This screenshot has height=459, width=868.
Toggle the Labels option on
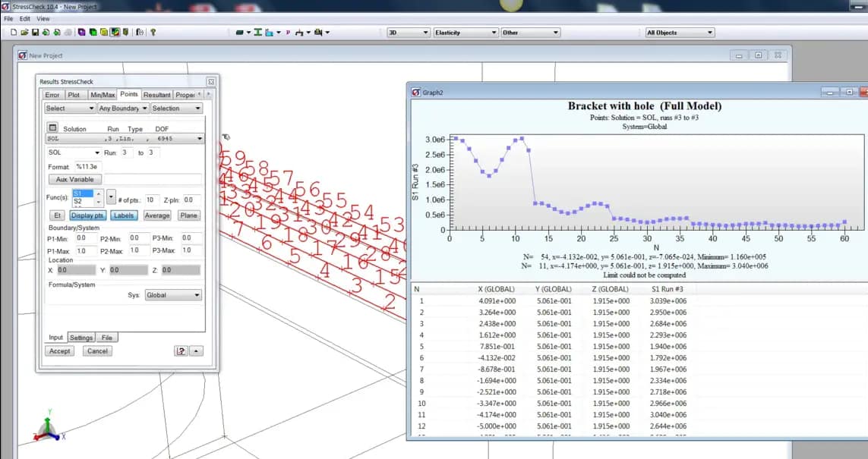pos(124,215)
